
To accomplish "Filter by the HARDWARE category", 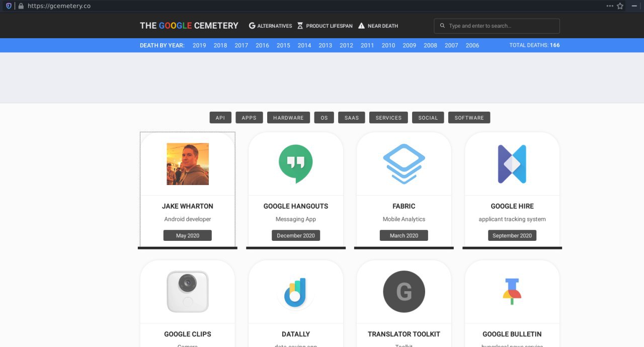I will click(288, 118).
